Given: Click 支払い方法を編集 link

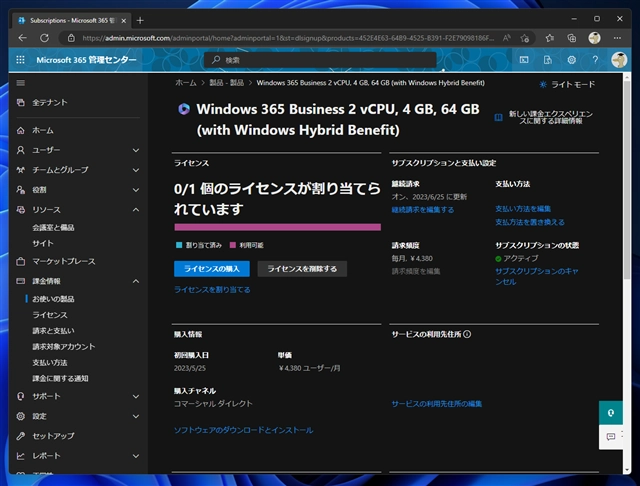Looking at the screenshot, I should click(523, 209).
